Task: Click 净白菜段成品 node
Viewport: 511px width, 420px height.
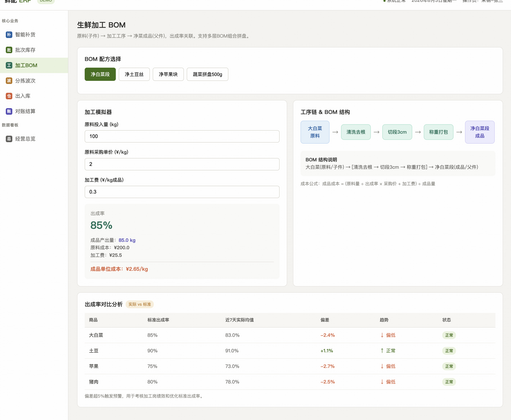Action: tap(480, 132)
